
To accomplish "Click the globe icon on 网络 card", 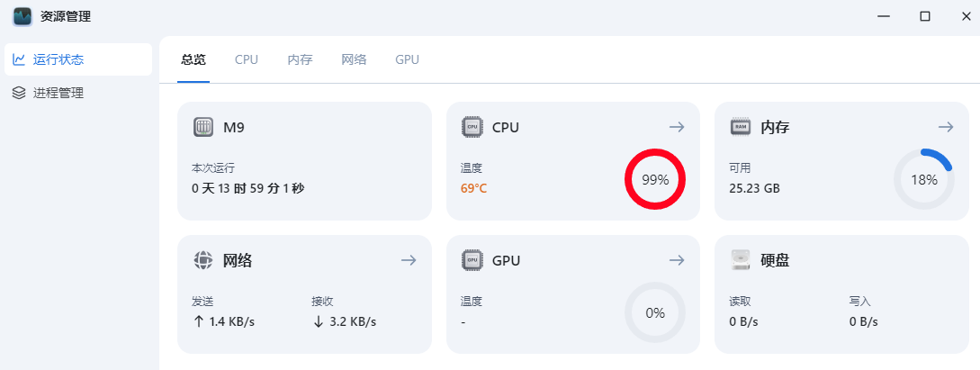I will (203, 260).
